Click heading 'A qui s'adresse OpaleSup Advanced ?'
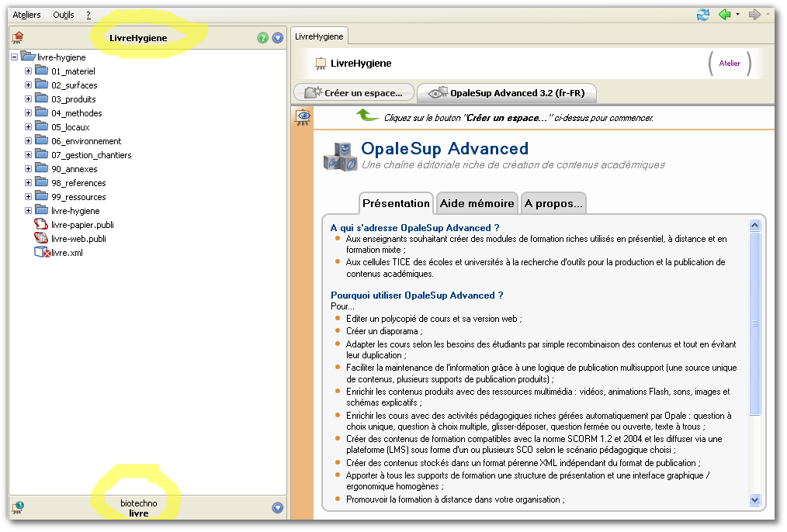Screen dimensions: 787x532 pyautogui.click(x=415, y=228)
